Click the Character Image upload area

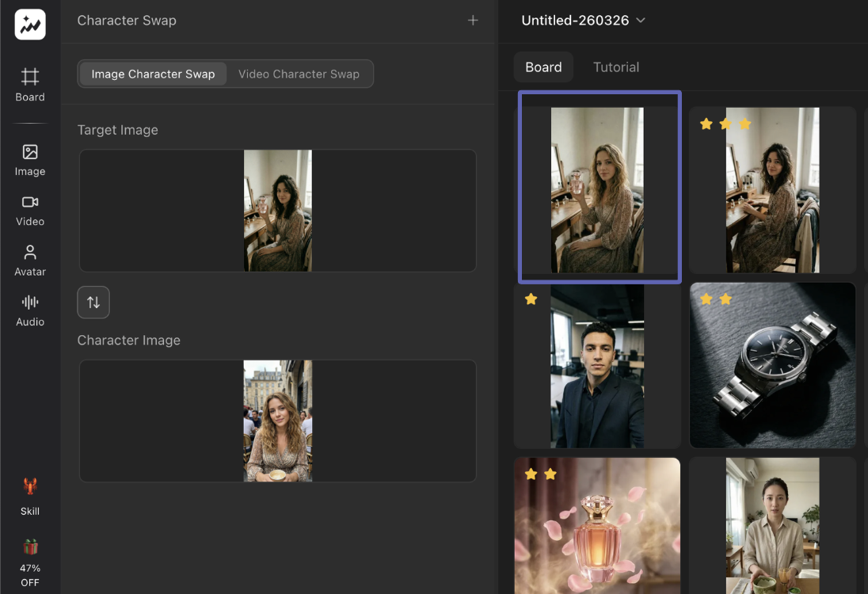pyautogui.click(x=277, y=421)
